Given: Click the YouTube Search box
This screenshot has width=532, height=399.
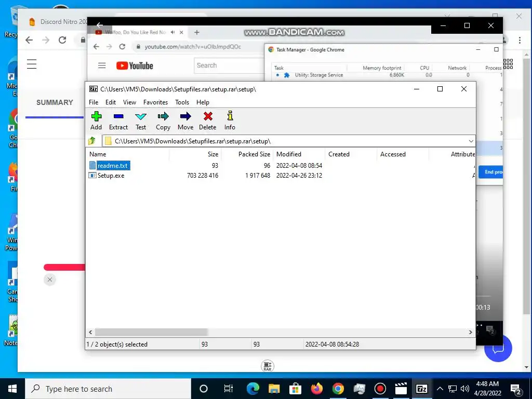Looking at the screenshot, I should pos(229,65).
